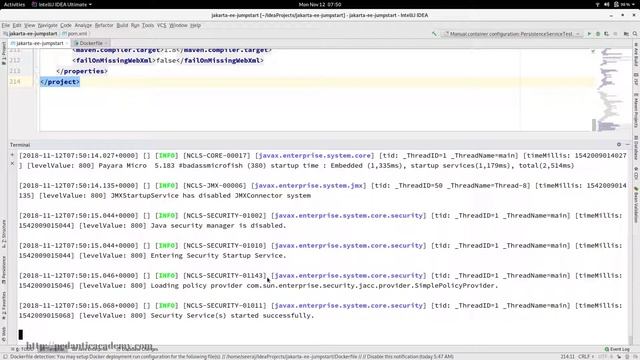Screen dimensions: 640x360
Task: Click the Build project hammer icon
Action: tap(434, 34)
